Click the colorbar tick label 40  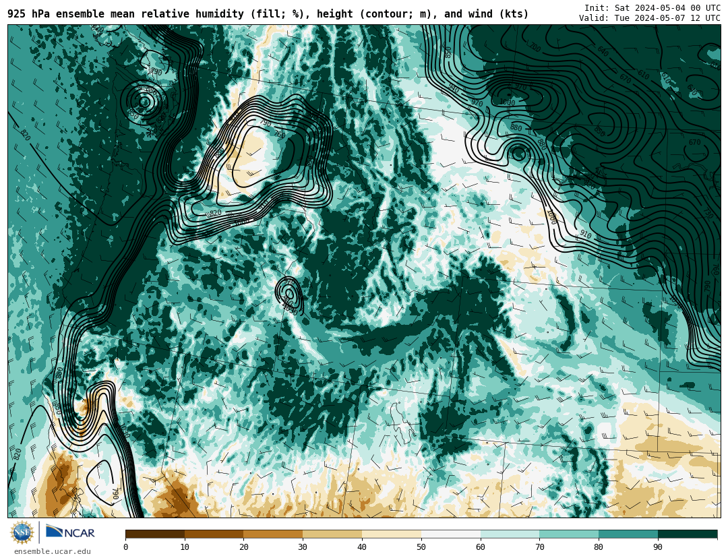362,547
